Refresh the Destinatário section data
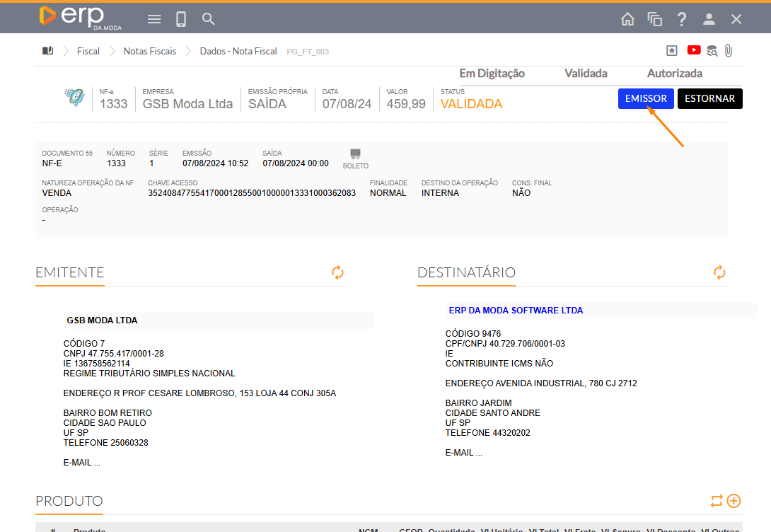771x532 pixels. pyautogui.click(x=719, y=272)
